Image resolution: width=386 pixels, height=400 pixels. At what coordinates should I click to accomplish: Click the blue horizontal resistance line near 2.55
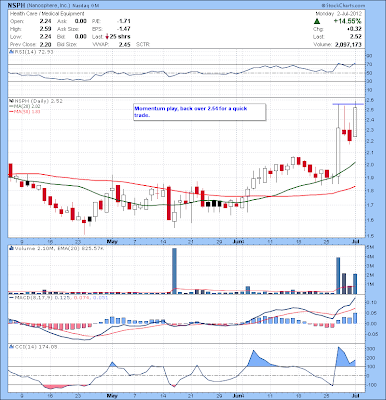coord(348,104)
